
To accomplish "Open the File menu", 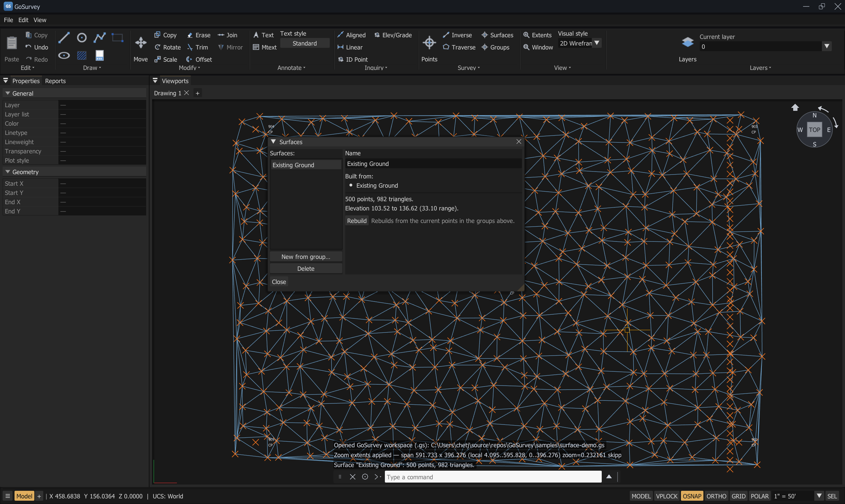I will click(8, 20).
